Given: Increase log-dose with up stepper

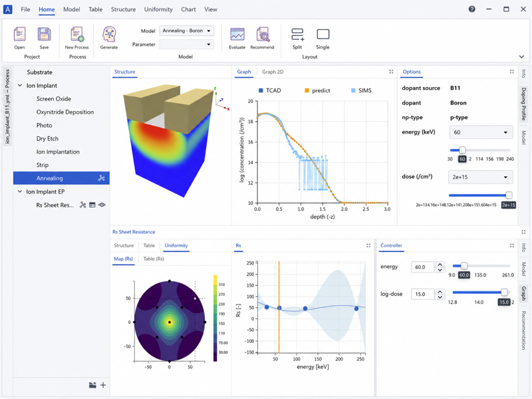Looking at the screenshot, I should [x=440, y=291].
